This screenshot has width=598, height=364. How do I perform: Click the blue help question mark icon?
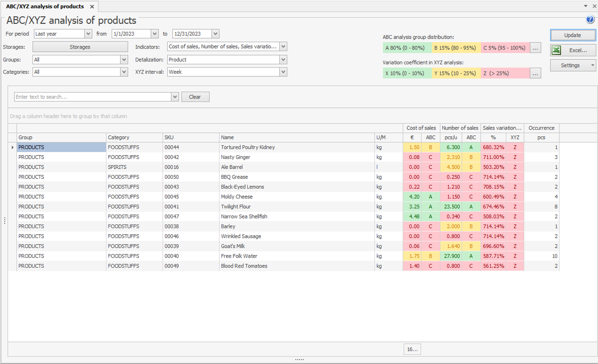tap(590, 20)
